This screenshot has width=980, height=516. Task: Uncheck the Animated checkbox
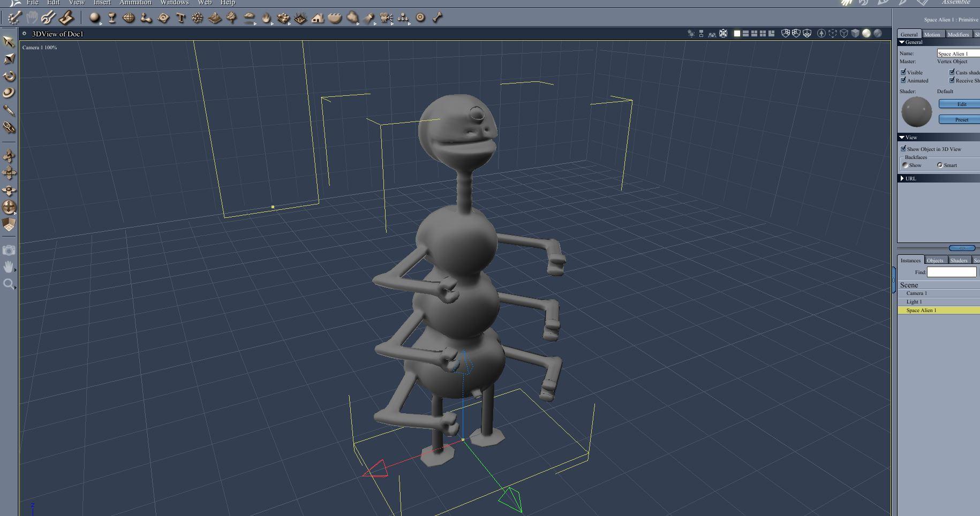click(903, 80)
